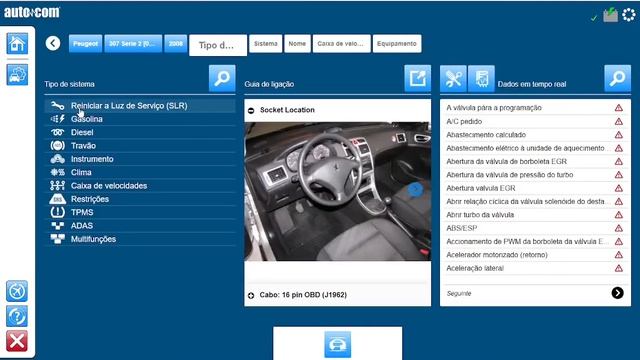The height and width of the screenshot is (360, 640).
Task: Go to next page with Seguinte arrow
Action: point(618,293)
